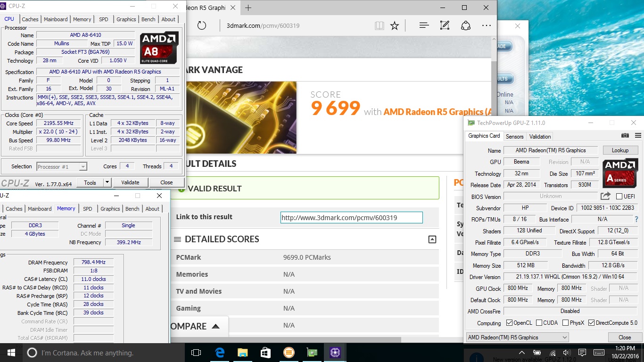Expand the COMPARE panel
This screenshot has width=644, height=362.
tap(215, 326)
